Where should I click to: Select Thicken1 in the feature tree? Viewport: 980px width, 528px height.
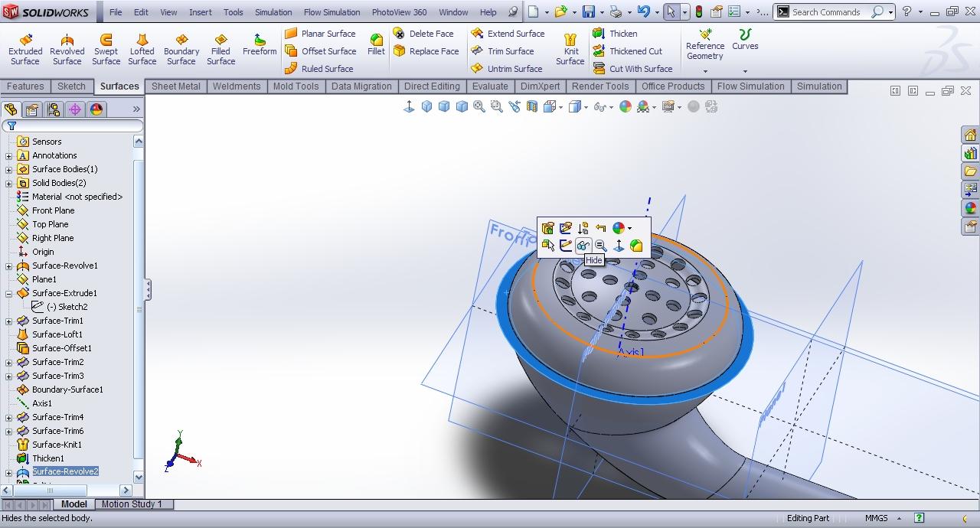pos(48,458)
